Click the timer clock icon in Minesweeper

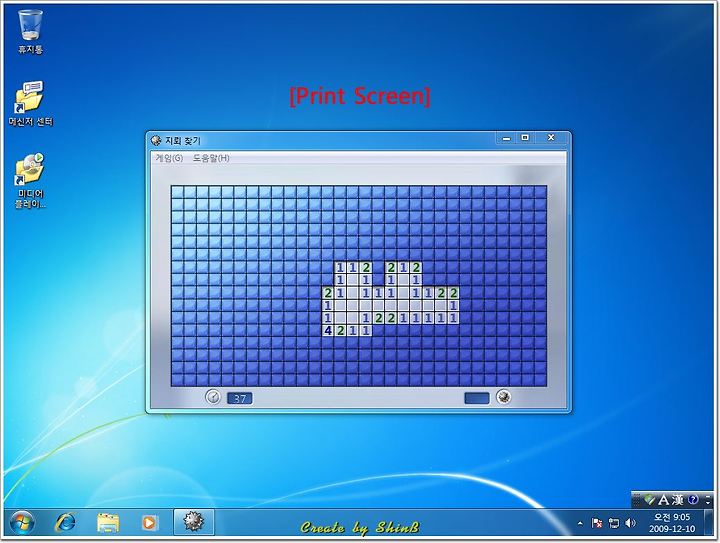[213, 397]
